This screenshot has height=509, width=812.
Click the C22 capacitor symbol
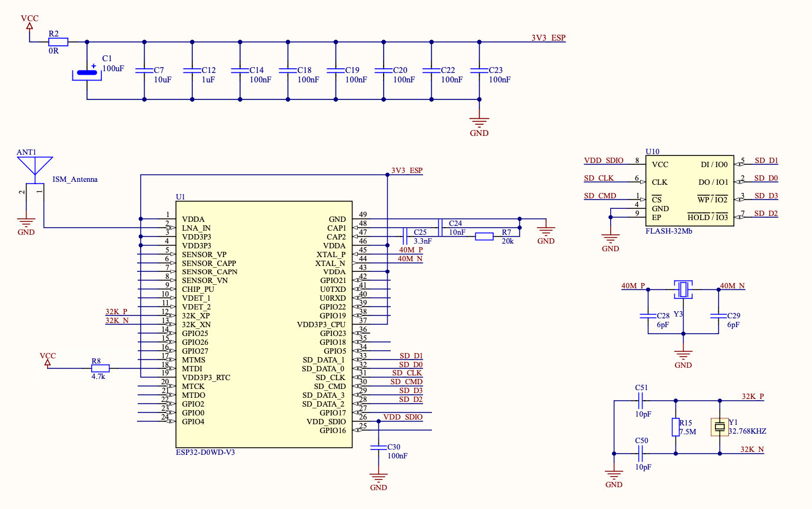(x=431, y=70)
